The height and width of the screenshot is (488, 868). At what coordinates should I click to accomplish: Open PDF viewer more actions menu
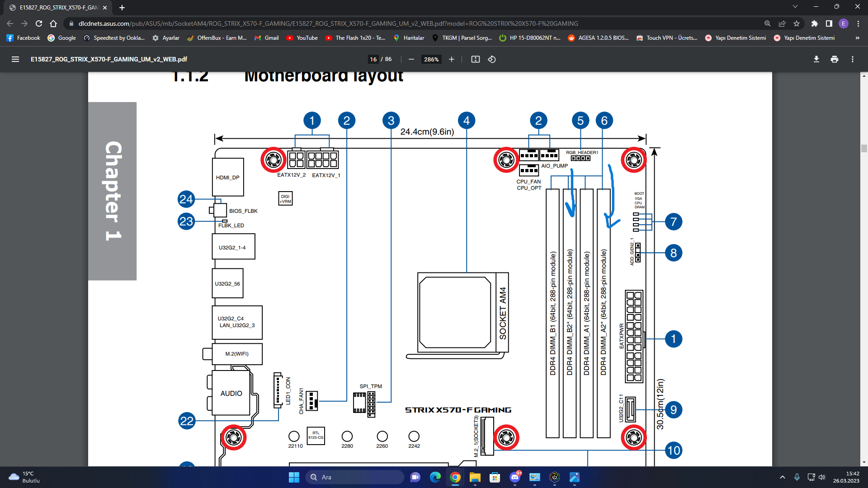point(852,59)
